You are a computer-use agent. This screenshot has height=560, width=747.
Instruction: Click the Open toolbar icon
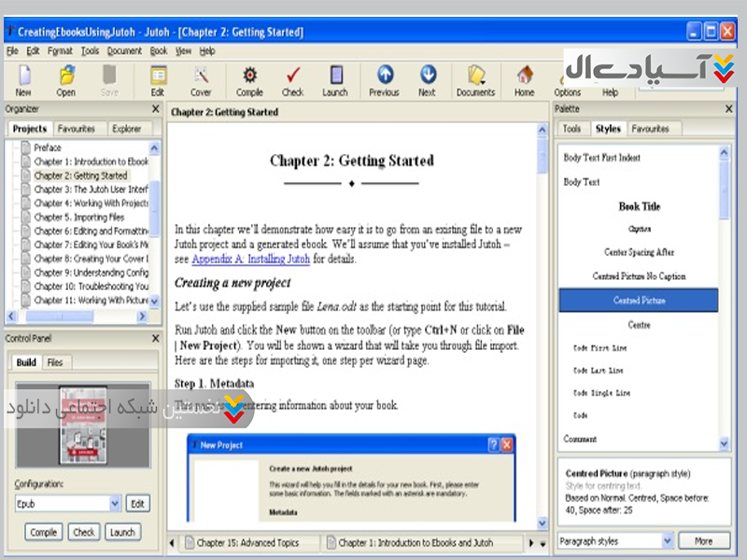(65, 79)
